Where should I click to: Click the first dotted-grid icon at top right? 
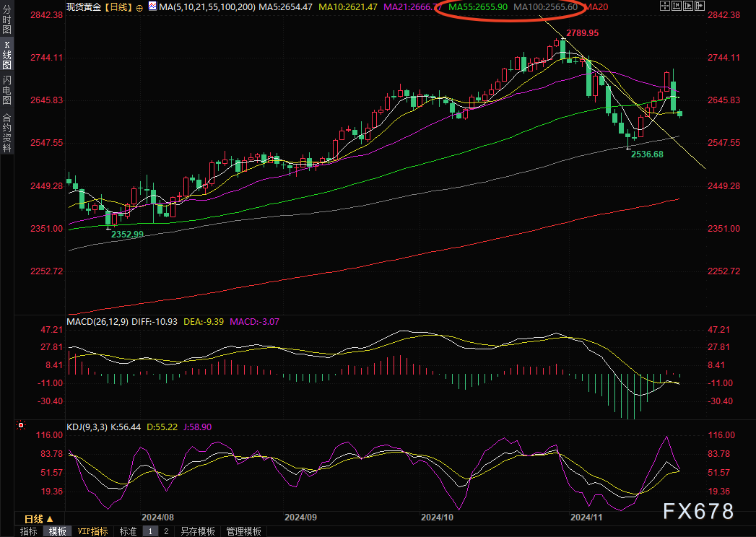point(665,6)
